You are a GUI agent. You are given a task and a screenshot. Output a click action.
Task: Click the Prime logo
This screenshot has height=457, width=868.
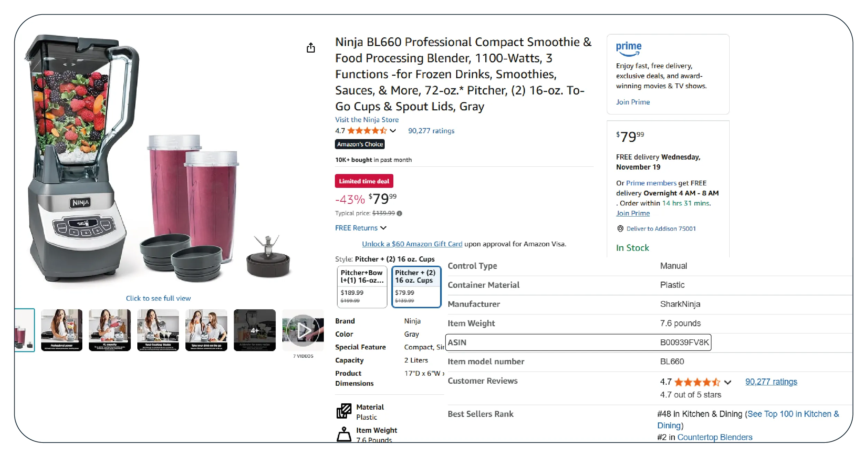(x=629, y=49)
